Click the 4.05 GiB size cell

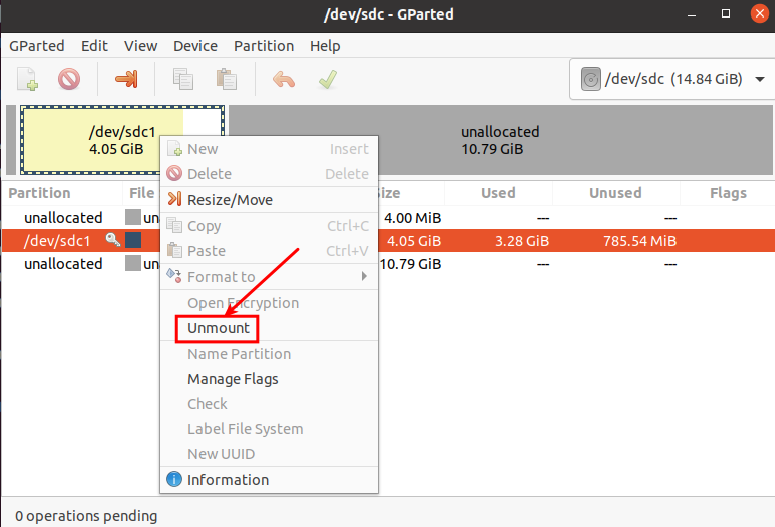click(414, 241)
